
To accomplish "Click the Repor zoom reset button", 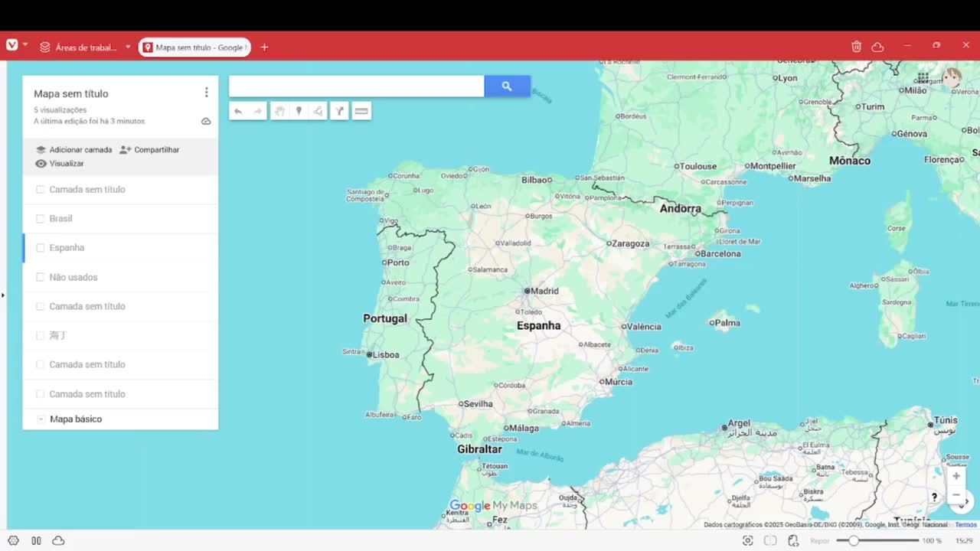I will (820, 541).
